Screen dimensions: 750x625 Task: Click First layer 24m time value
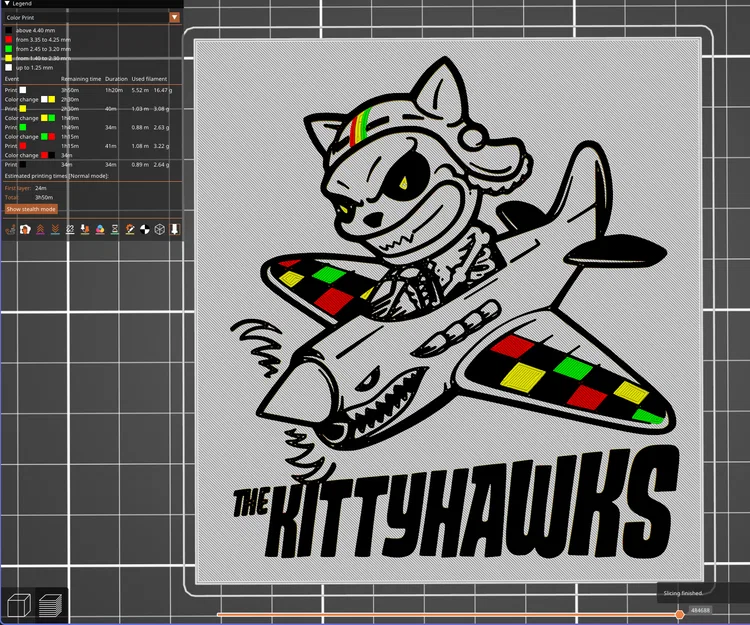41,188
